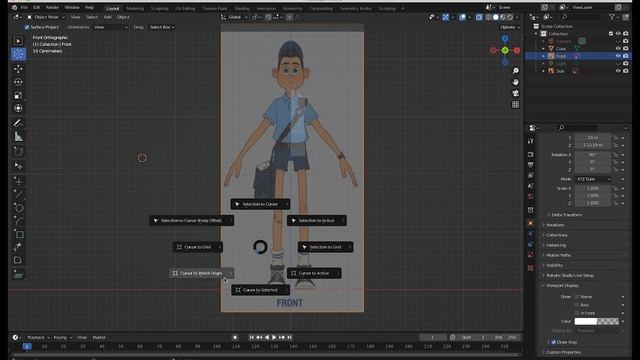Select solid viewport shading mode

[x=496, y=17]
